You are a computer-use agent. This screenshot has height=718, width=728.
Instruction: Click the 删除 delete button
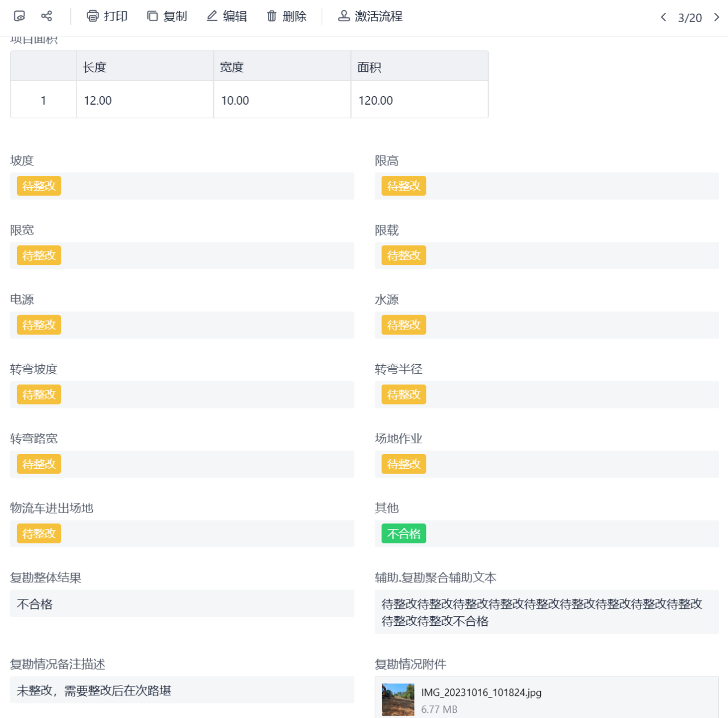coord(287,16)
